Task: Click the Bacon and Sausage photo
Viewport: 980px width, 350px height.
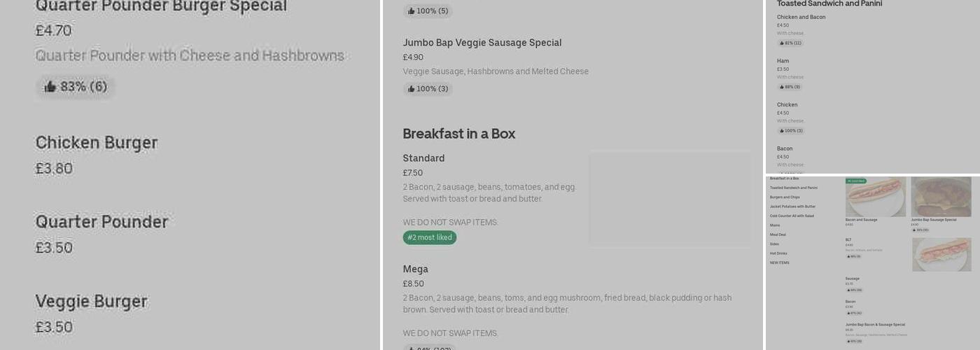Action: (875, 197)
